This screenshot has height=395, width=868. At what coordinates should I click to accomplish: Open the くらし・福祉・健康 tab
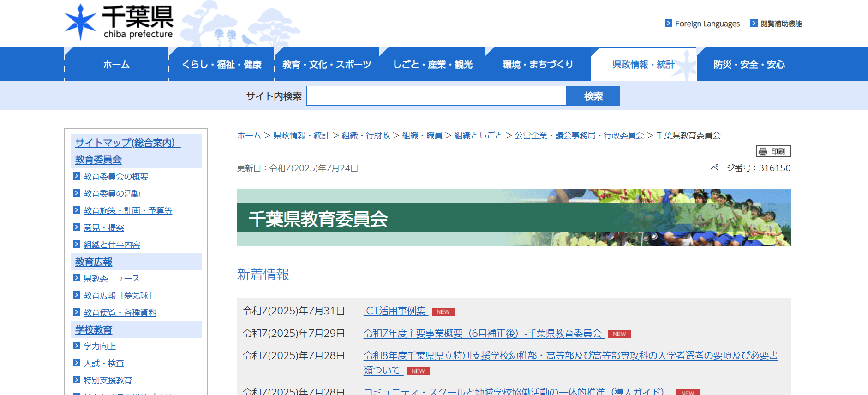[x=221, y=64]
